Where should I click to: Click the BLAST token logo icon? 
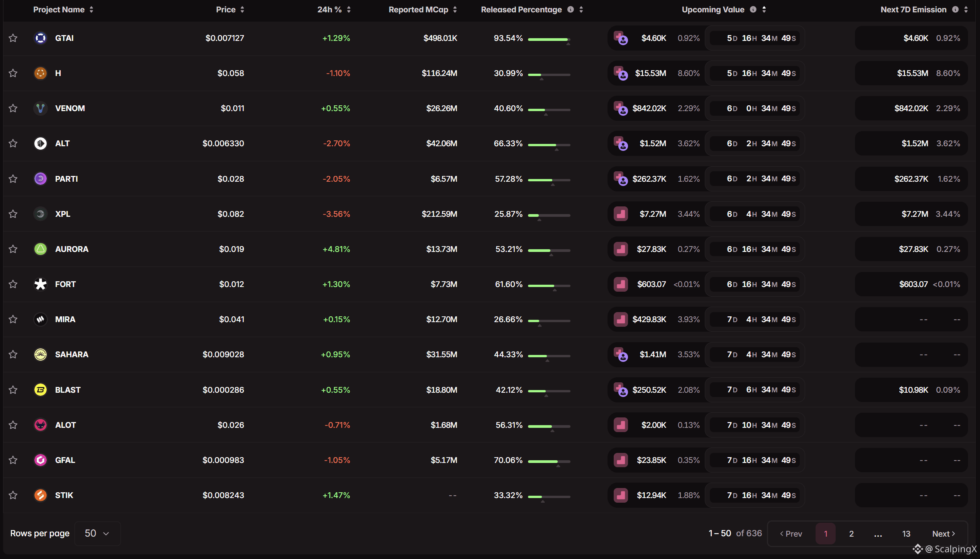(41, 390)
